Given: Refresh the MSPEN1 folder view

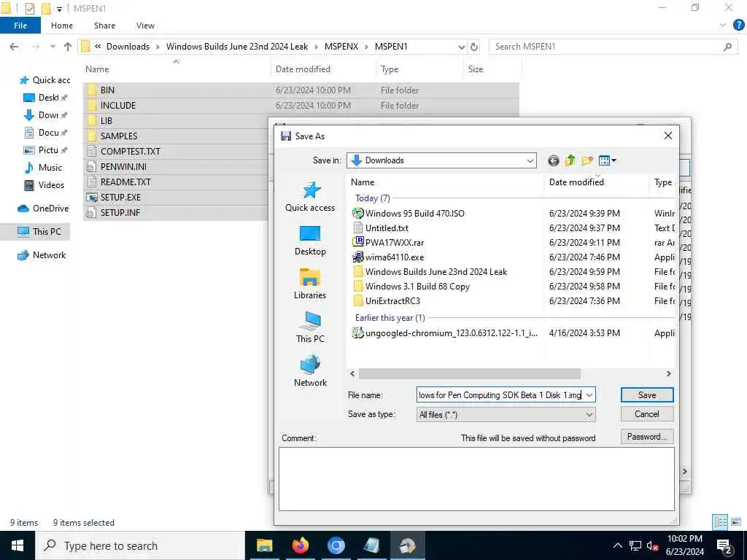Looking at the screenshot, I should [474, 47].
